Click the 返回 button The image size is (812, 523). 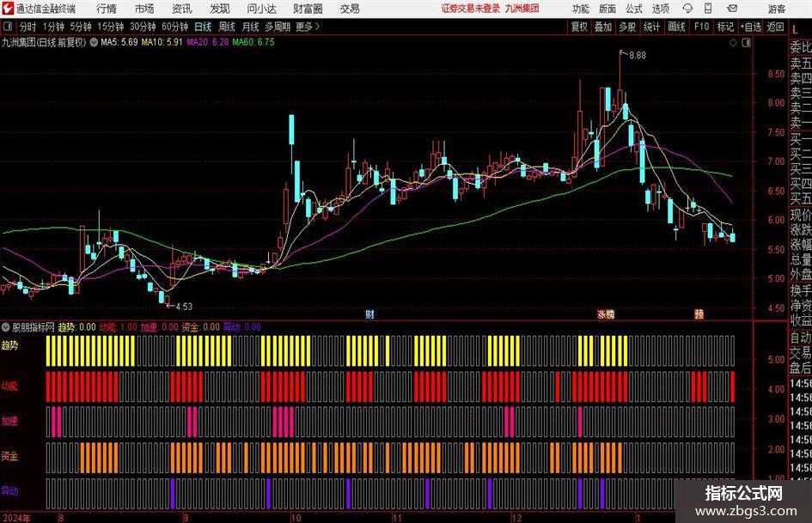[775, 27]
